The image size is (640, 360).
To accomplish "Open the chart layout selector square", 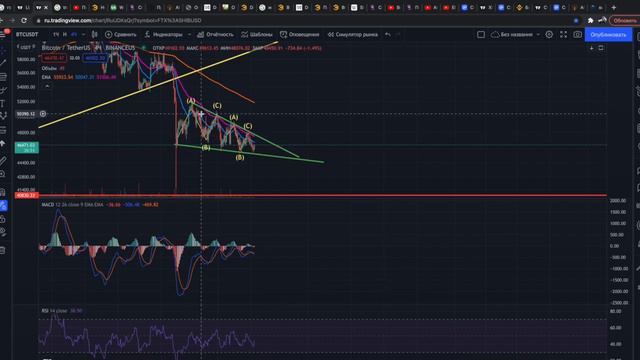I will (481, 35).
